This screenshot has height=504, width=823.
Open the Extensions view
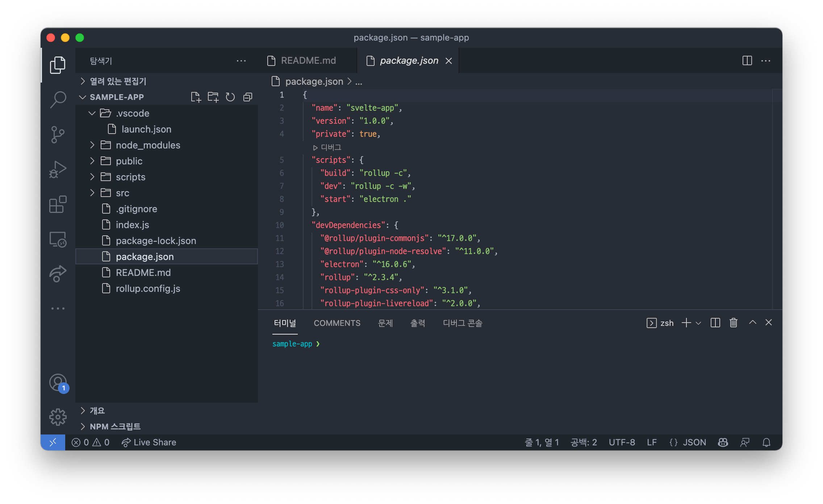pyautogui.click(x=58, y=205)
